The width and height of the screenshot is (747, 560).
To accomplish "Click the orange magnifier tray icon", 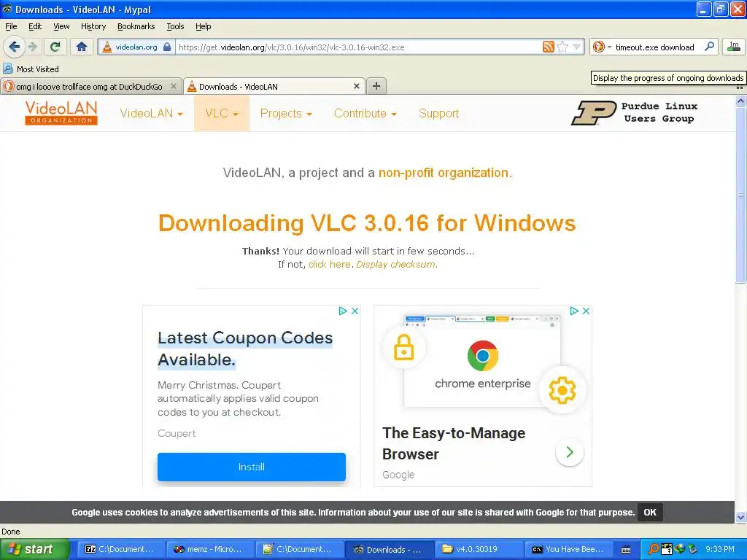I will coord(654,549).
